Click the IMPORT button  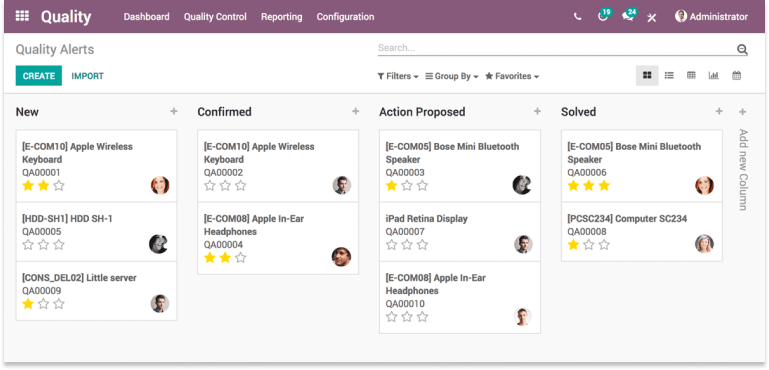tap(87, 76)
